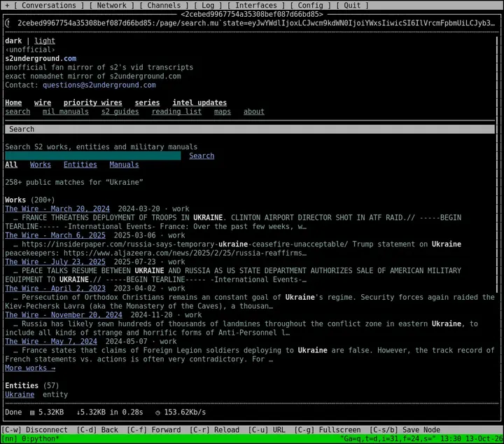Open the series link
Viewport: 504px width, 444px height.
(x=147, y=102)
